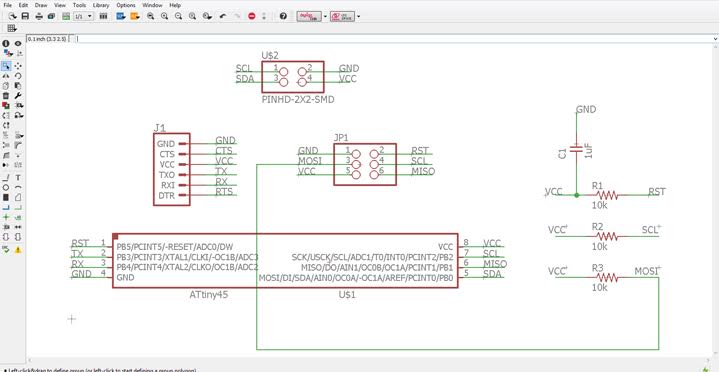Click the Zoom out icon
The image size is (719, 372).
tap(178, 16)
